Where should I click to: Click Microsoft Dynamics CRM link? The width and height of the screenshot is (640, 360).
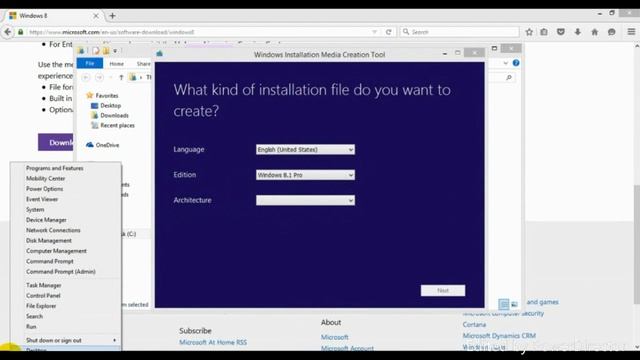pos(499,336)
